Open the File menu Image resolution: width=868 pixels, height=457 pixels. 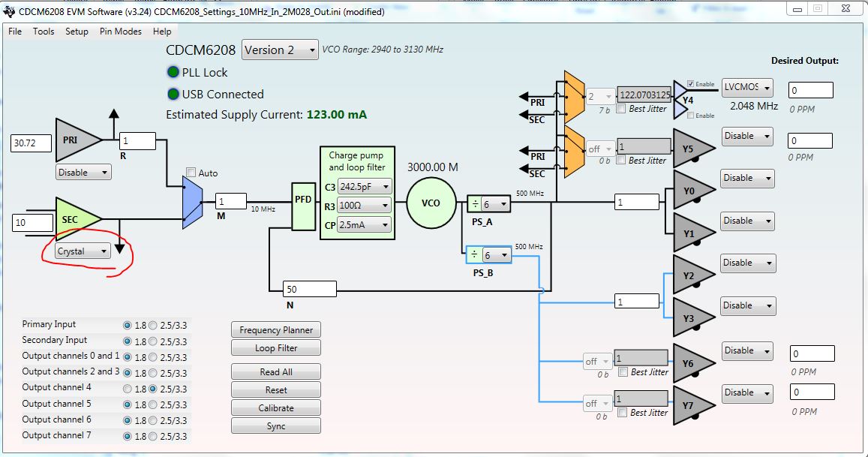coord(15,32)
